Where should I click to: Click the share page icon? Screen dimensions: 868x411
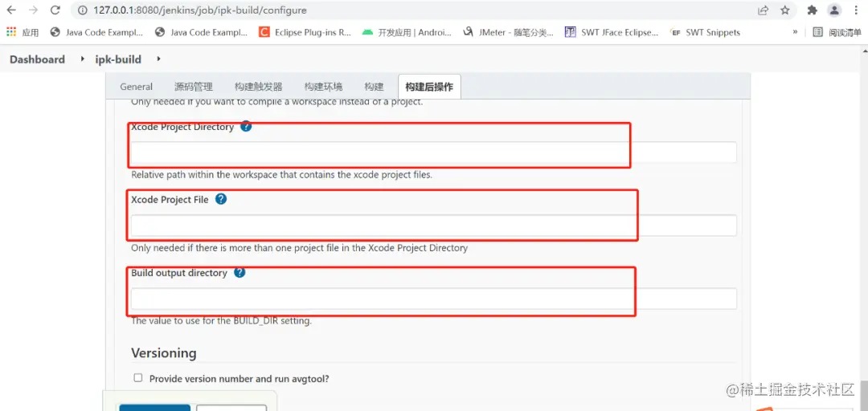coord(763,10)
